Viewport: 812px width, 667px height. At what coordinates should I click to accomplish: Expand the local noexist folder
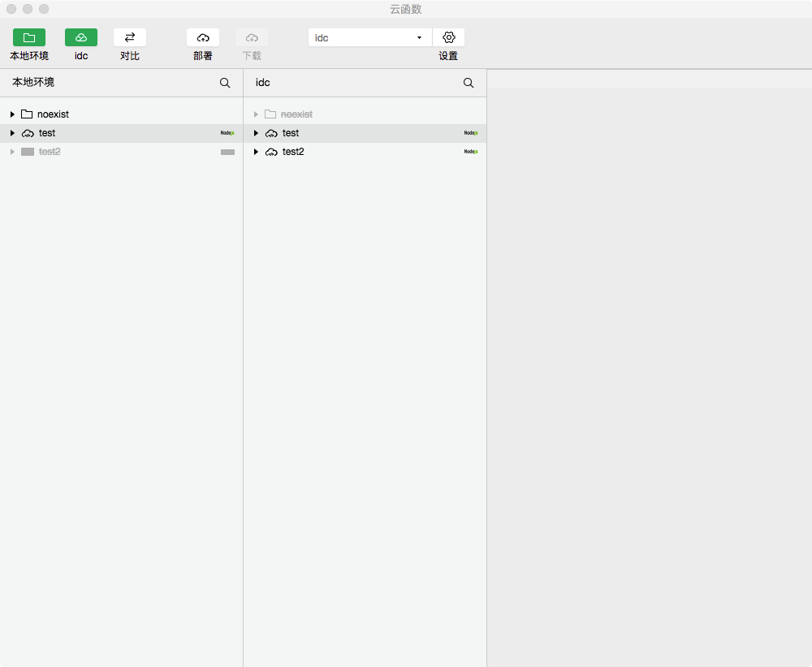pos(12,114)
